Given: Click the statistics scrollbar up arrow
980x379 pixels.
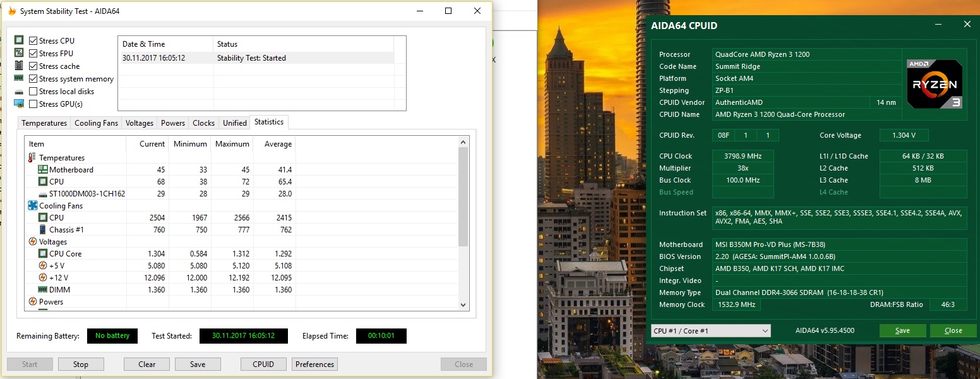Looking at the screenshot, I should click(463, 142).
